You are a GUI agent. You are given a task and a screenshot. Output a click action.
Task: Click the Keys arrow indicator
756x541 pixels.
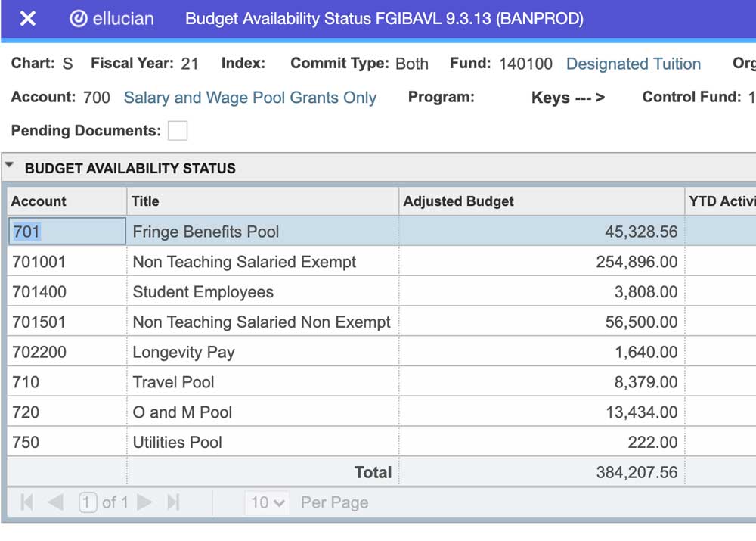point(568,98)
